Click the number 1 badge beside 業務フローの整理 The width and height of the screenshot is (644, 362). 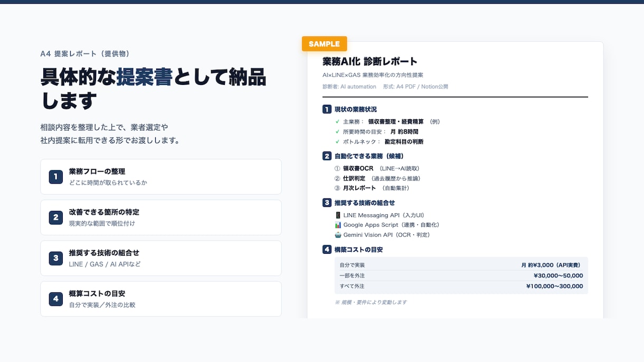(x=56, y=177)
